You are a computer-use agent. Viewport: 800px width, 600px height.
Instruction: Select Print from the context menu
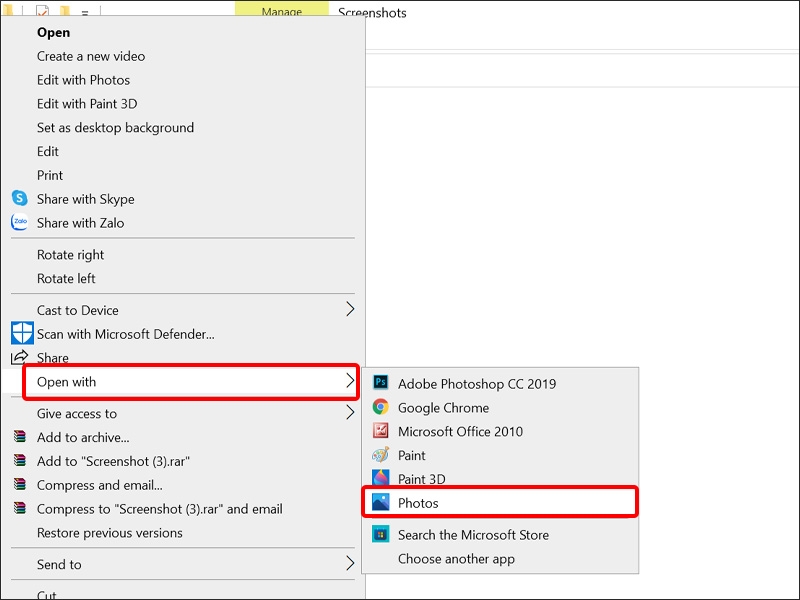point(50,176)
